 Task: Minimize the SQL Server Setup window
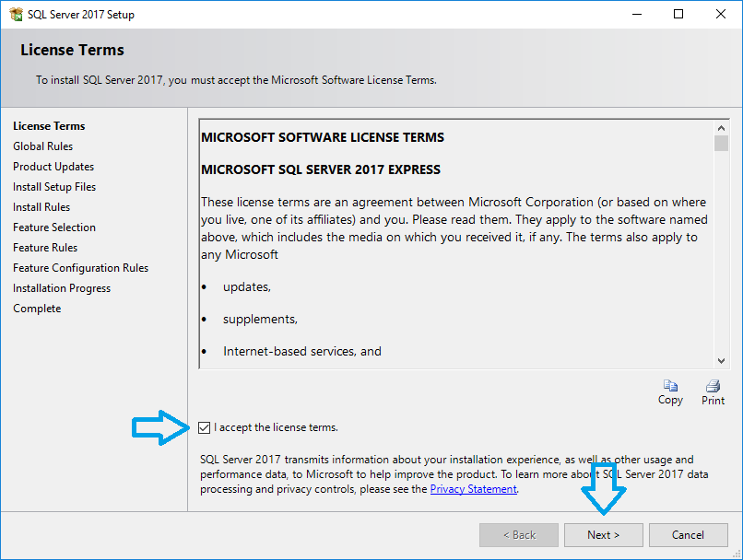click(x=636, y=15)
